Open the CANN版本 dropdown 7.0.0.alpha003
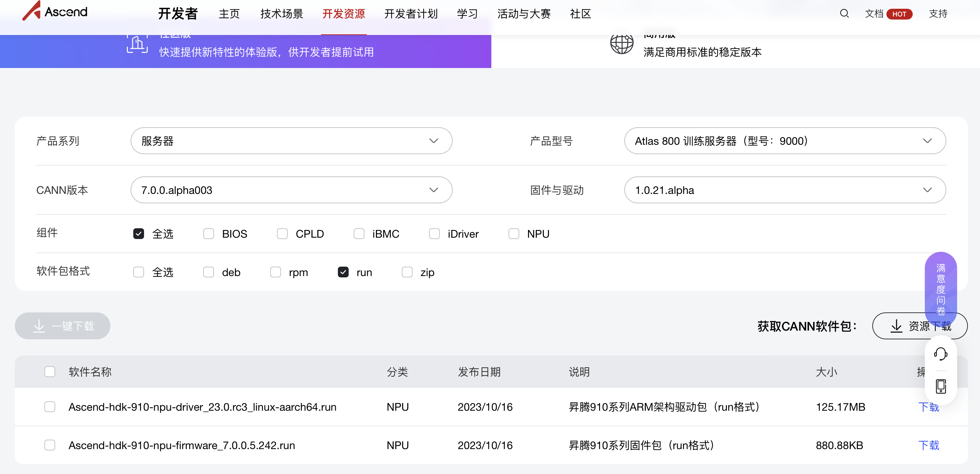This screenshot has width=980, height=474. (291, 190)
